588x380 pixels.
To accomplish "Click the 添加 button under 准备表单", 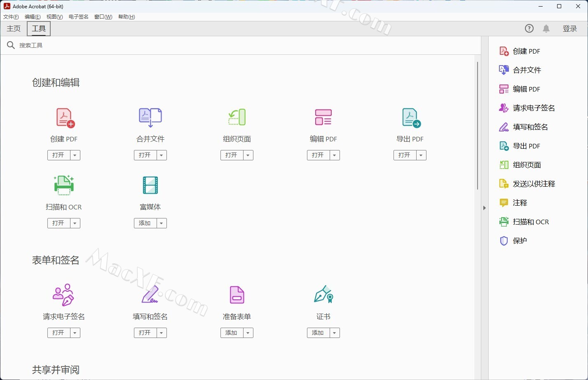I will (232, 333).
